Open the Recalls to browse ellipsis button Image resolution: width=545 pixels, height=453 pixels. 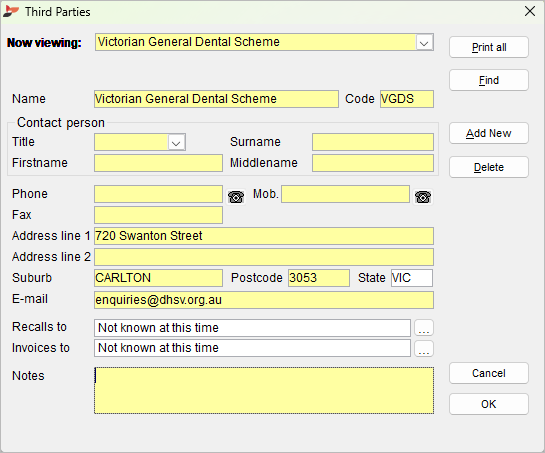(424, 328)
